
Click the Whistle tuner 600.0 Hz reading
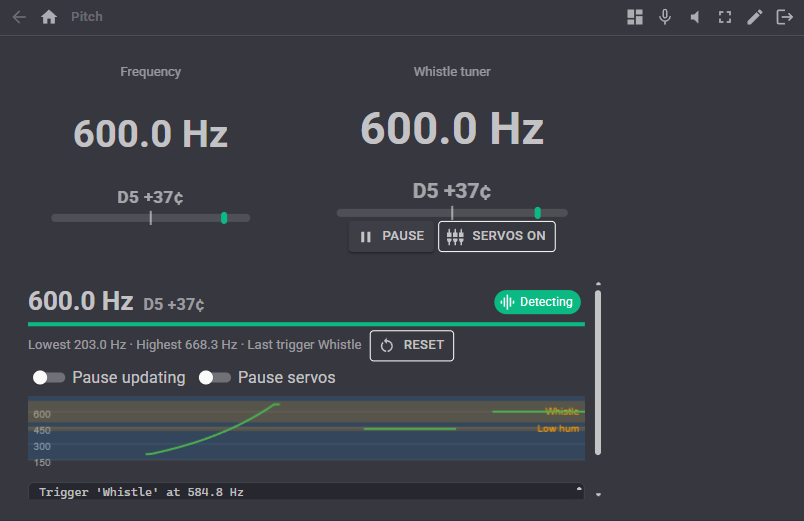click(x=452, y=128)
